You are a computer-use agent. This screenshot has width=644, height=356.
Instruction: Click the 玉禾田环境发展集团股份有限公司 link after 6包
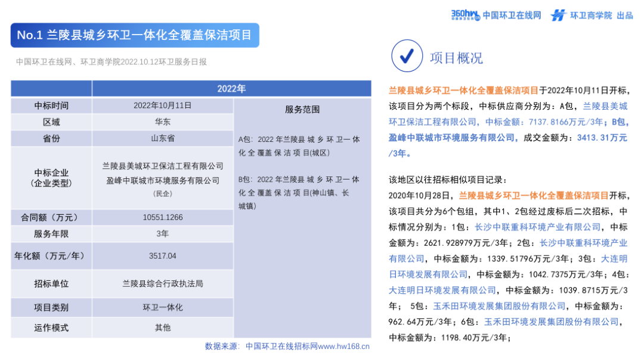pos(551,322)
